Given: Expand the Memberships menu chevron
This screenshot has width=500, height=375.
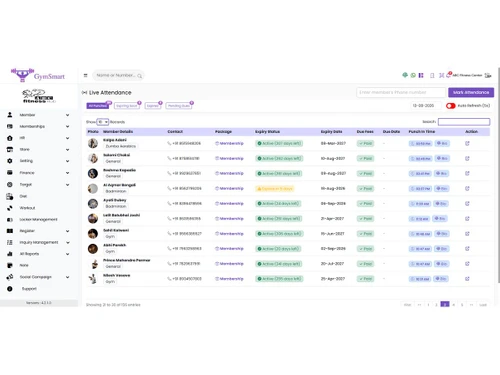Looking at the screenshot, I should coord(67,127).
